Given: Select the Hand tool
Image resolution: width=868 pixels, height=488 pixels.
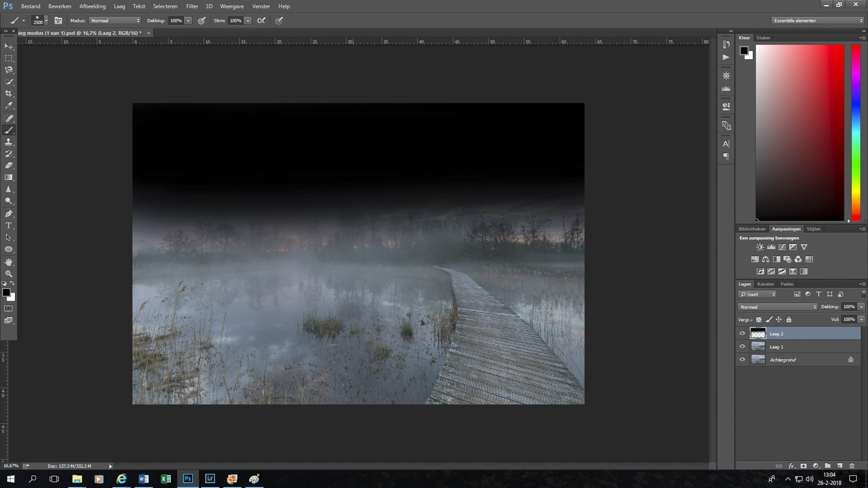Looking at the screenshot, I should click(x=9, y=262).
